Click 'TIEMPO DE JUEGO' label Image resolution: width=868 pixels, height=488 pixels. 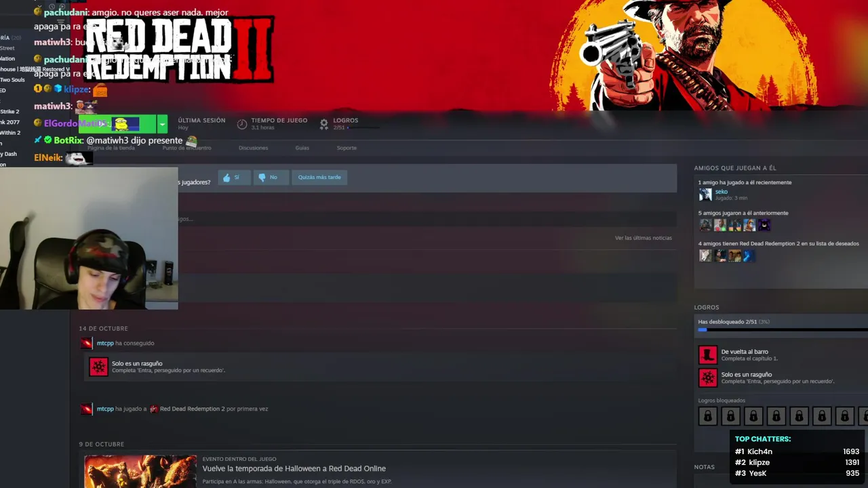point(279,121)
